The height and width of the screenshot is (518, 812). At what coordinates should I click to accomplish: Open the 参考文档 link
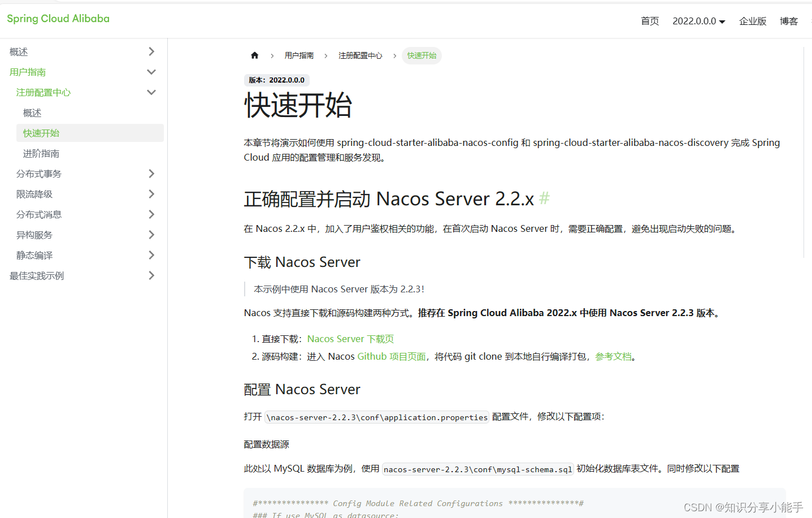(613, 356)
